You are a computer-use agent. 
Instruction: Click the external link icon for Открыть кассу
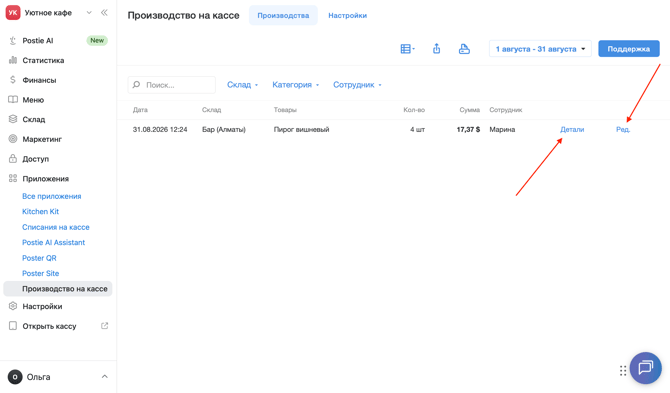click(104, 326)
